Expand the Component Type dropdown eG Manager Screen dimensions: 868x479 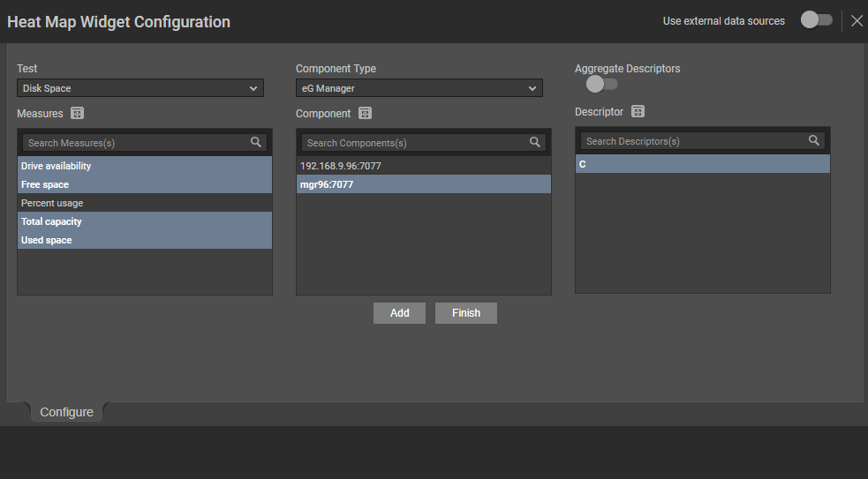tap(419, 88)
